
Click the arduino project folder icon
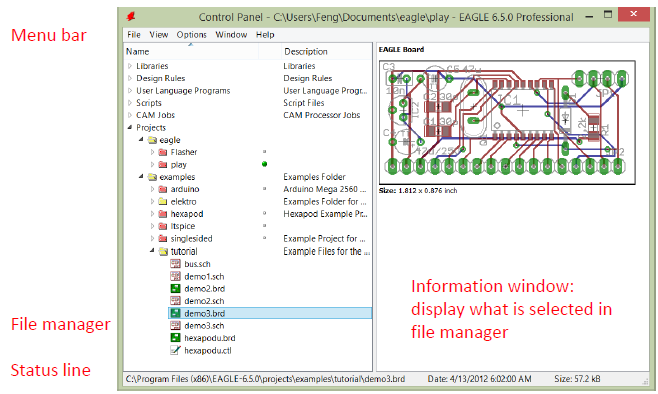coord(163,189)
